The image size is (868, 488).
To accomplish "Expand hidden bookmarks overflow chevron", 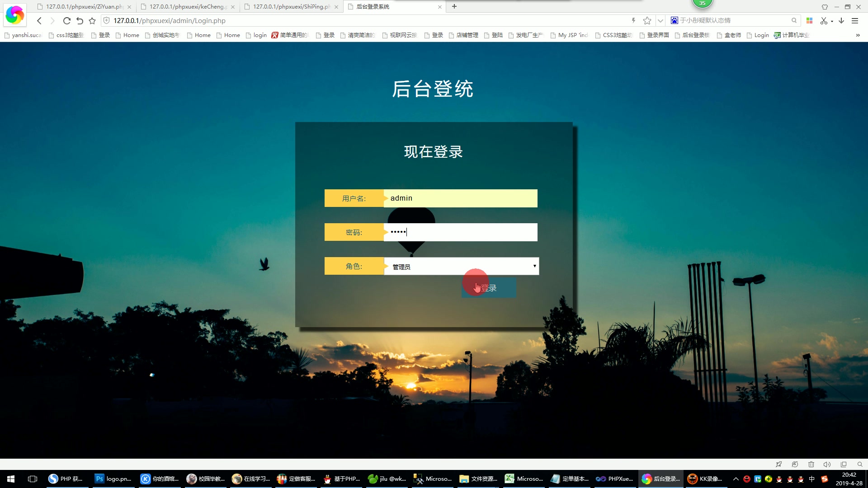I will (x=858, y=35).
